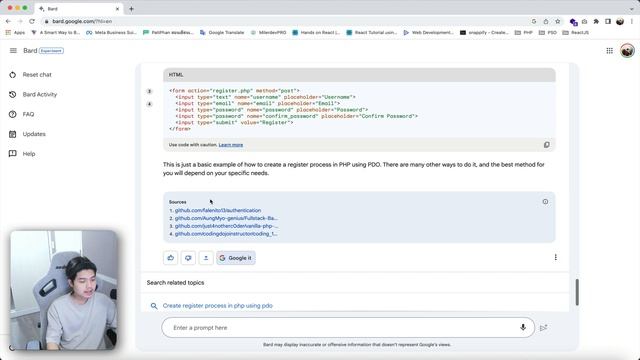This screenshot has height=360, width=640.
Task: Toggle the browser side panel
Action: click(x=608, y=21)
